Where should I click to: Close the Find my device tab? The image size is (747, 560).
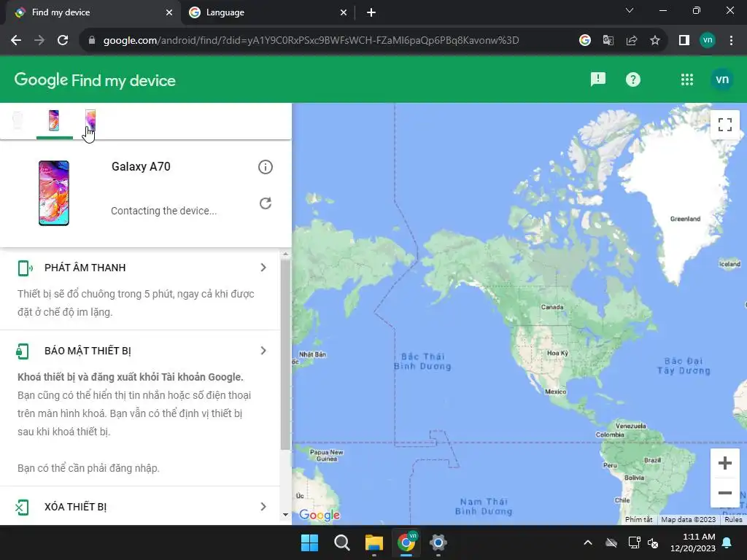point(169,12)
